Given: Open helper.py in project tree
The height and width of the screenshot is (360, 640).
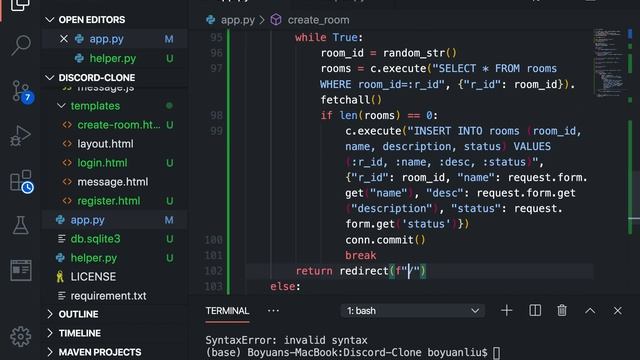Looking at the screenshot, I should pos(93,258).
